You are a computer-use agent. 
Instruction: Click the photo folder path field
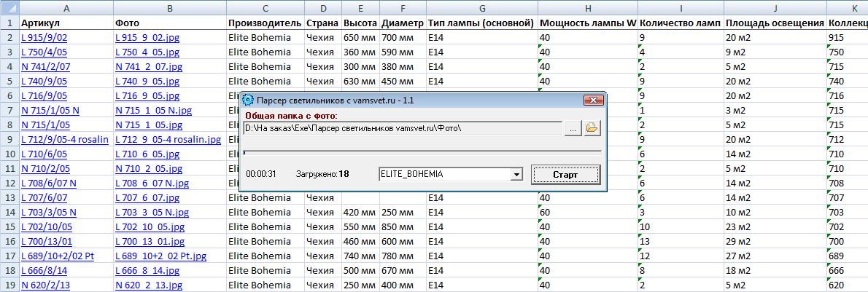pos(403,127)
